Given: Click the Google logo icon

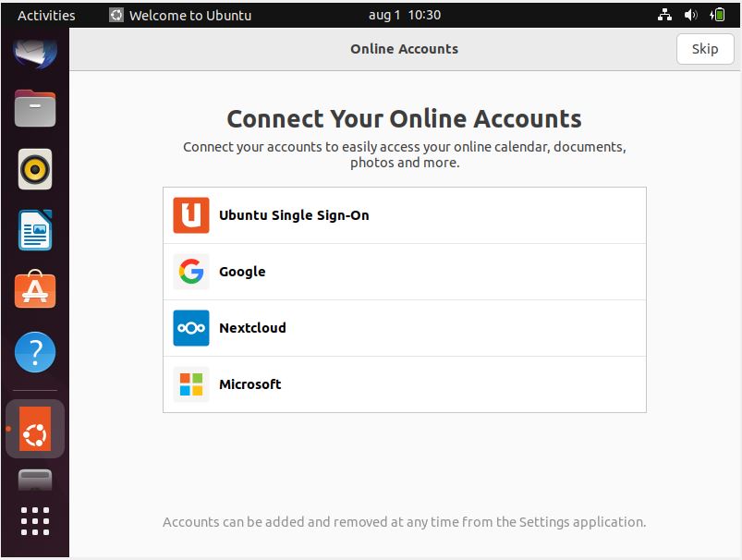Looking at the screenshot, I should pyautogui.click(x=191, y=272).
